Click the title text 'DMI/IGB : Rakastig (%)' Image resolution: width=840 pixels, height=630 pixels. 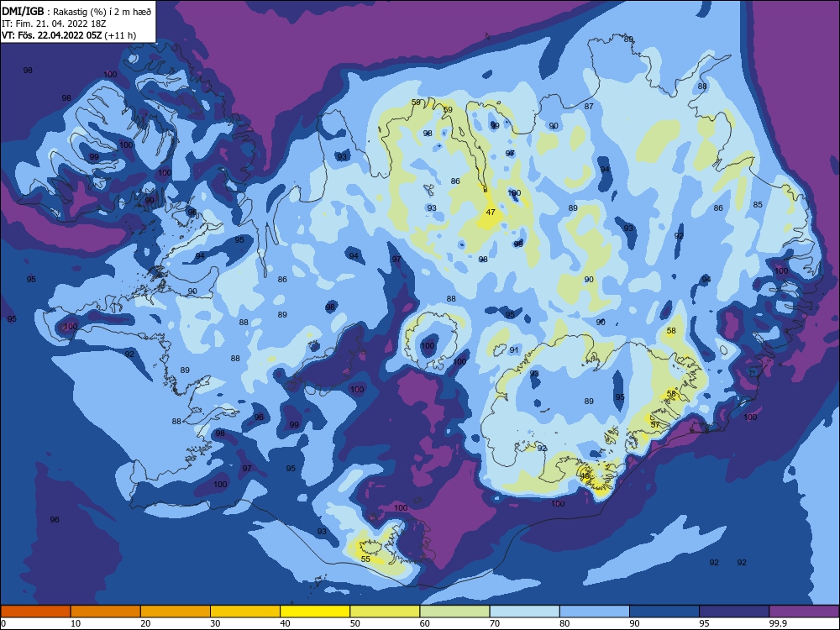point(55,13)
